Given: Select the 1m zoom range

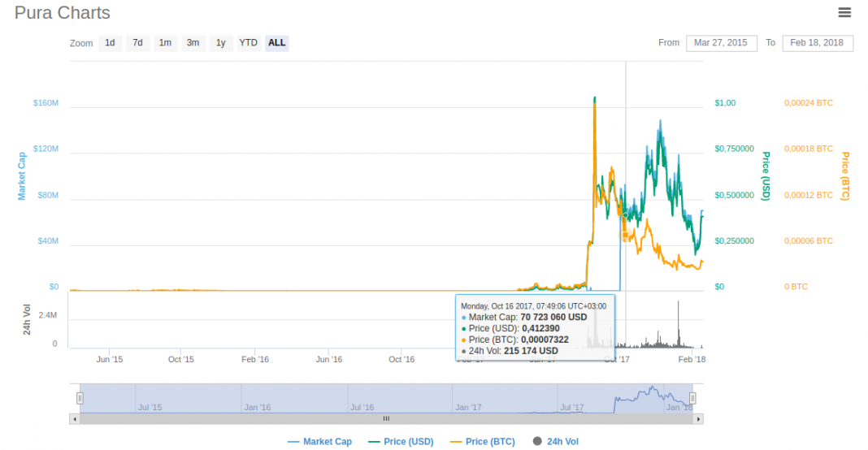Looking at the screenshot, I should click(x=165, y=42).
